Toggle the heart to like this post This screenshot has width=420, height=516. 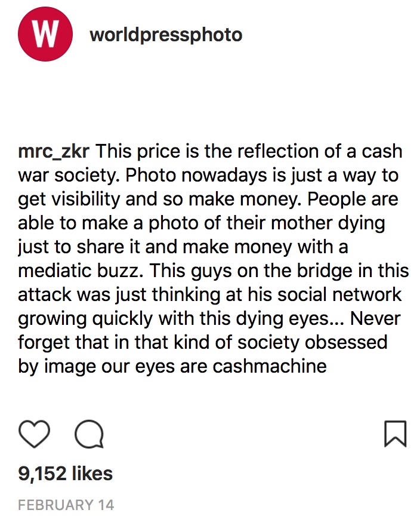[35, 434]
